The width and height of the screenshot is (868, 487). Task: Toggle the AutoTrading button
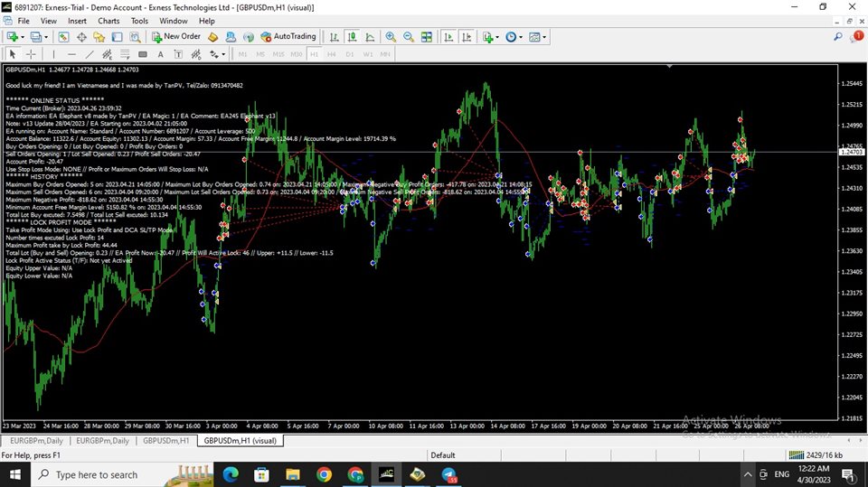288,36
